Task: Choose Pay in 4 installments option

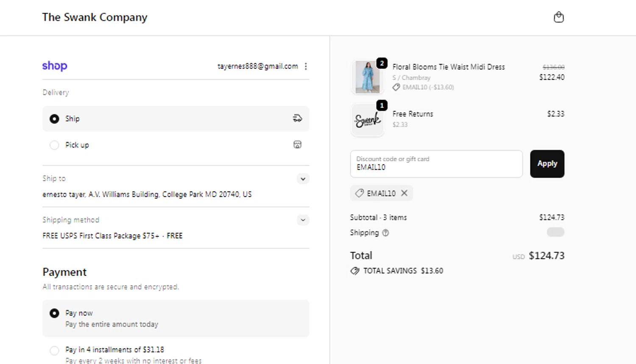Action: pyautogui.click(x=176, y=355)
